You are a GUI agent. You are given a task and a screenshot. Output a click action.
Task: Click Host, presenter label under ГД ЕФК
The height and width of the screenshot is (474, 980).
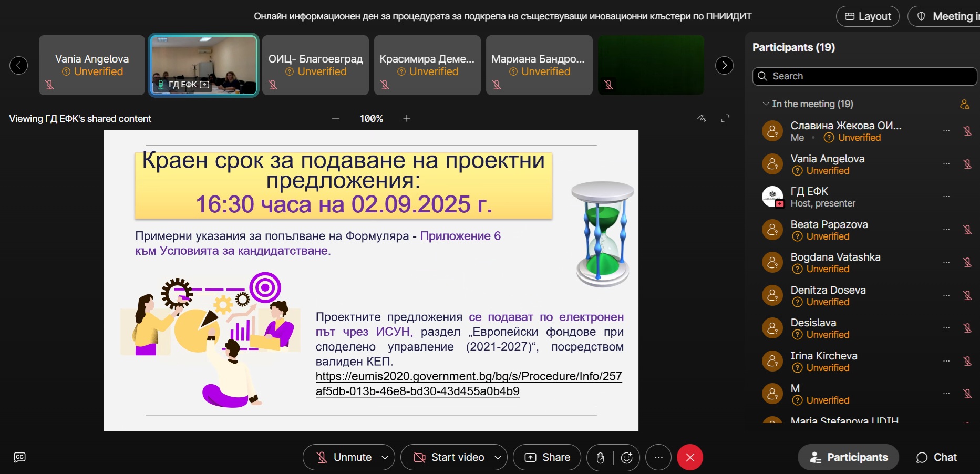823,203
